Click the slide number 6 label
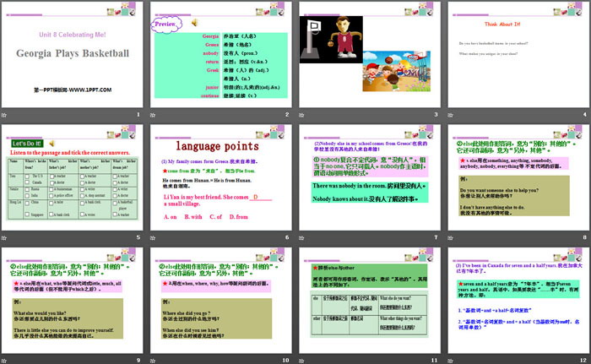The image size is (591, 364). (x=287, y=237)
